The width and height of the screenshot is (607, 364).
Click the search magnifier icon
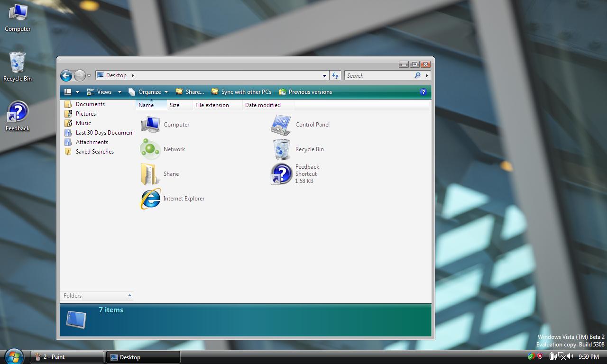[417, 75]
